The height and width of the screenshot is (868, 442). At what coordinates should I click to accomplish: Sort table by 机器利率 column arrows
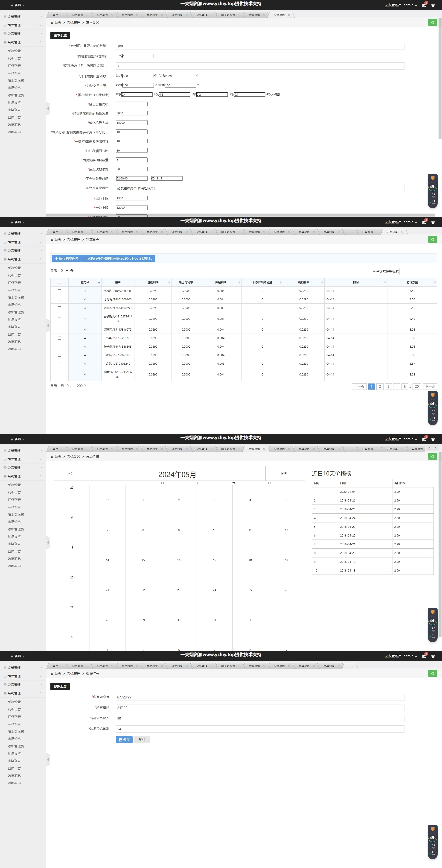[322, 282]
